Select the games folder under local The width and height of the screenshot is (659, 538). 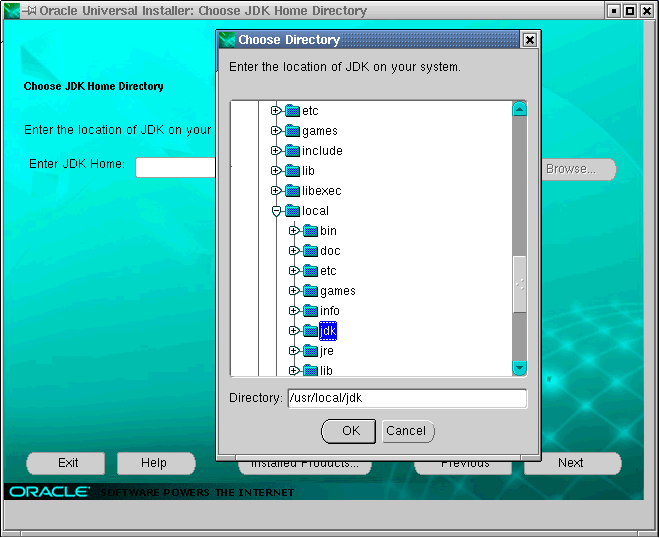tap(337, 290)
